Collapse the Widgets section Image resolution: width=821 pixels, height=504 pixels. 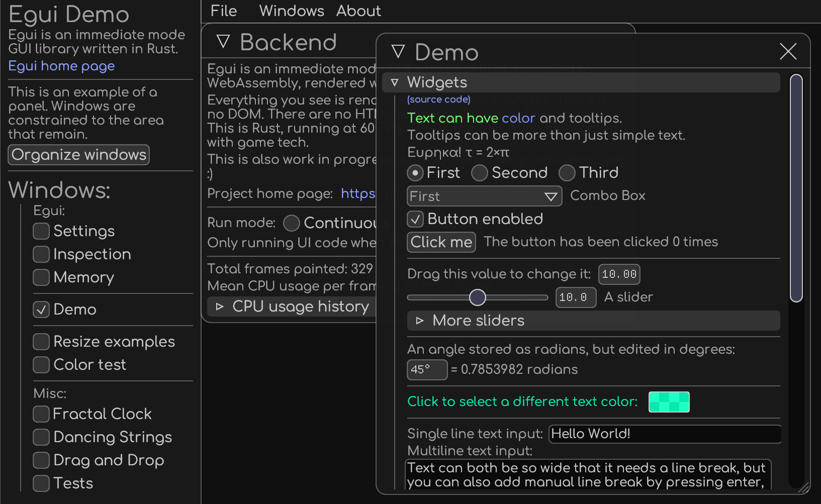pos(581,82)
